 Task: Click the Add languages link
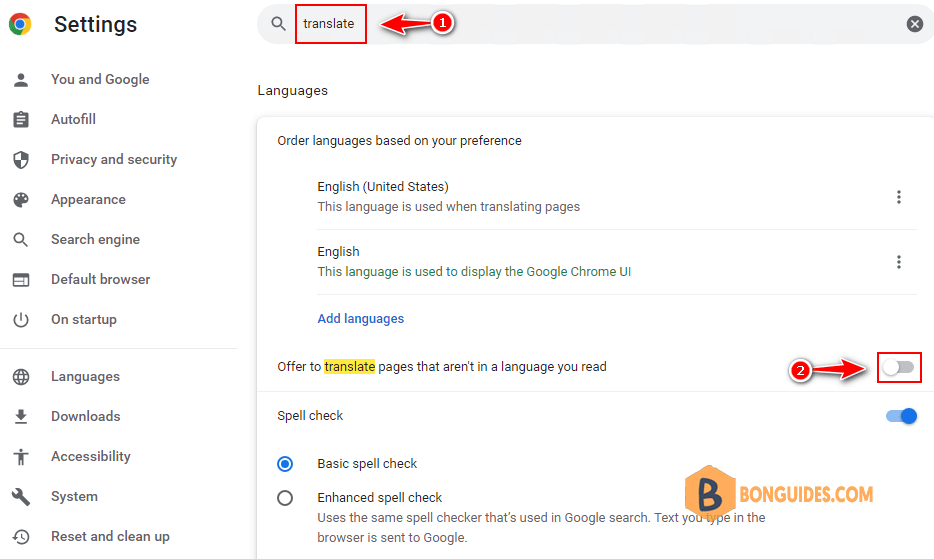coord(360,319)
